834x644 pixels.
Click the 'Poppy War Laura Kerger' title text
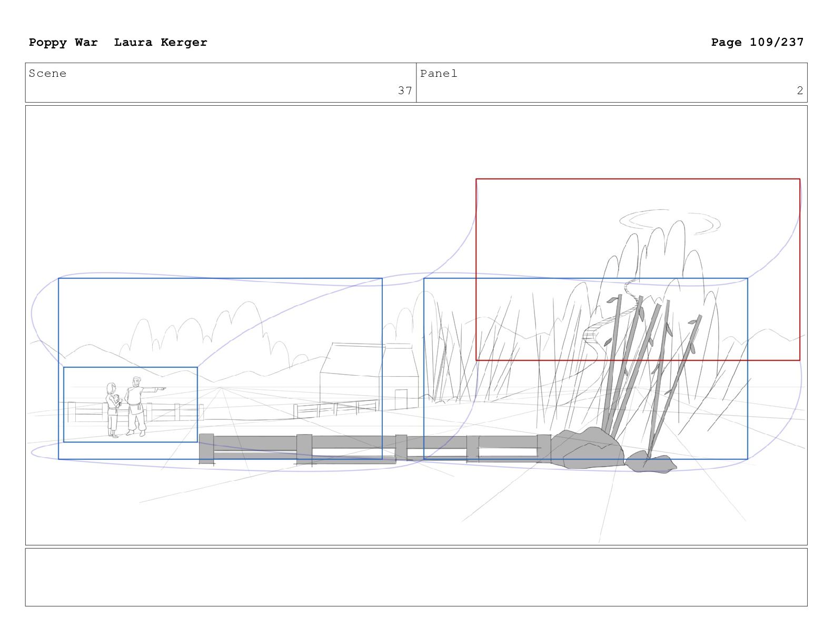pos(118,42)
